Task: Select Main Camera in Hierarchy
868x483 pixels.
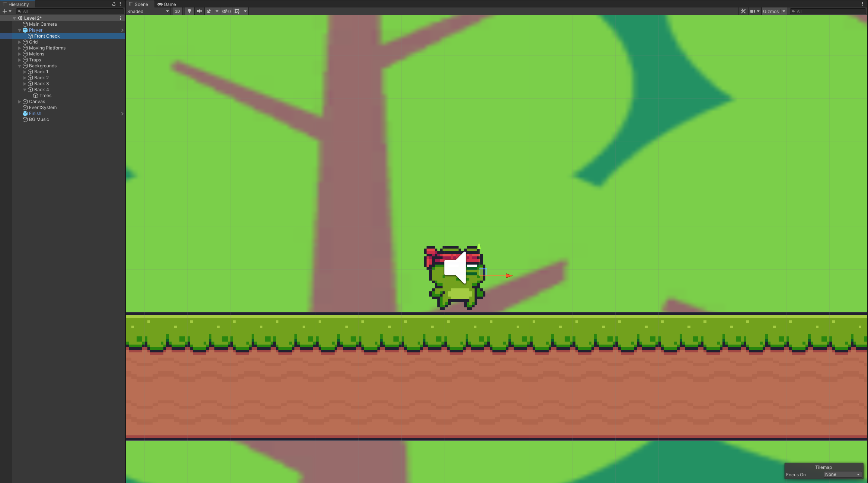Action: tap(43, 24)
